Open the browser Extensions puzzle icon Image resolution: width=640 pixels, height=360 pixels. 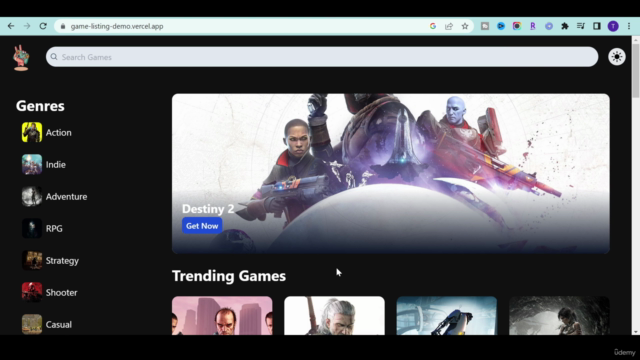(x=565, y=26)
